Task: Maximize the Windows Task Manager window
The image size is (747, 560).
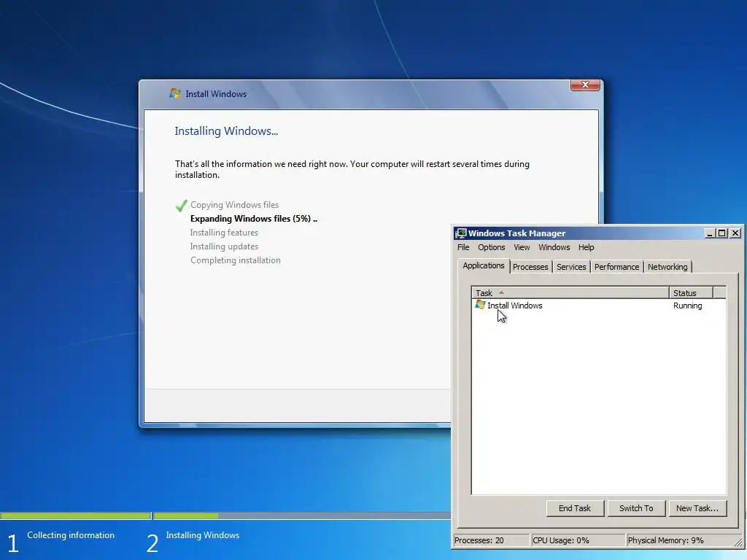Action: (x=721, y=233)
